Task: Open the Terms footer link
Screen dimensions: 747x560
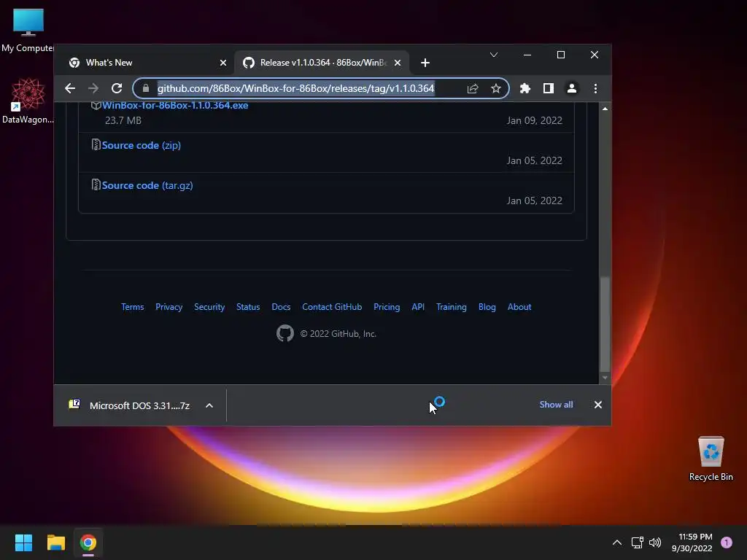Action: tap(133, 307)
